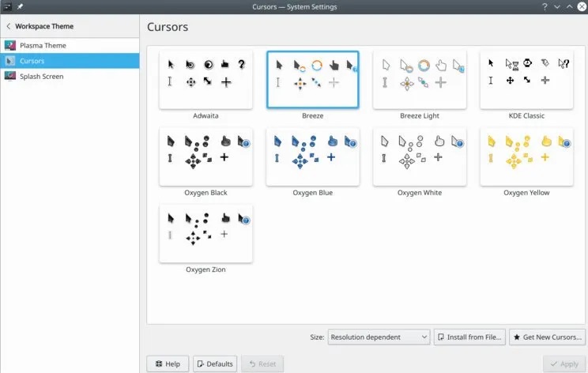Image resolution: width=588 pixels, height=373 pixels.
Task: Open the Help button
Action: 168,364
